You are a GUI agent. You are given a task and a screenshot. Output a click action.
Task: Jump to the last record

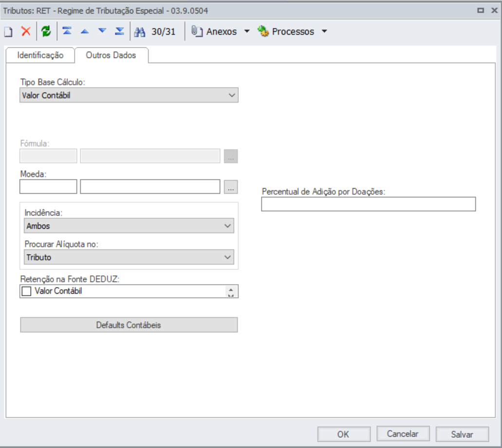(119, 31)
